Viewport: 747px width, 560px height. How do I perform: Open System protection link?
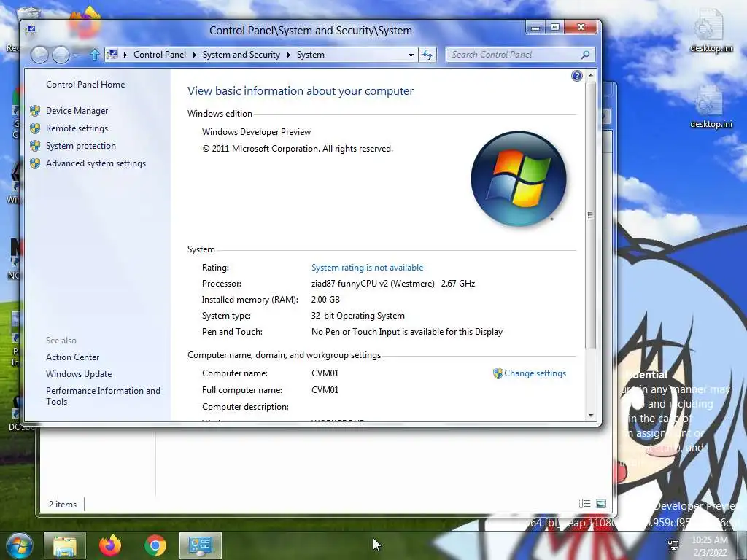tap(80, 146)
